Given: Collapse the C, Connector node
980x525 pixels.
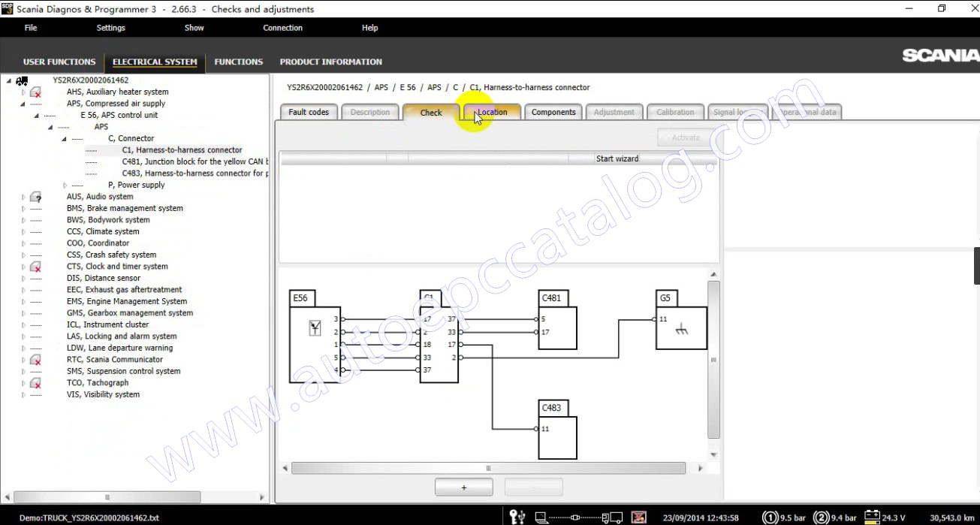Looking at the screenshot, I should (65, 139).
